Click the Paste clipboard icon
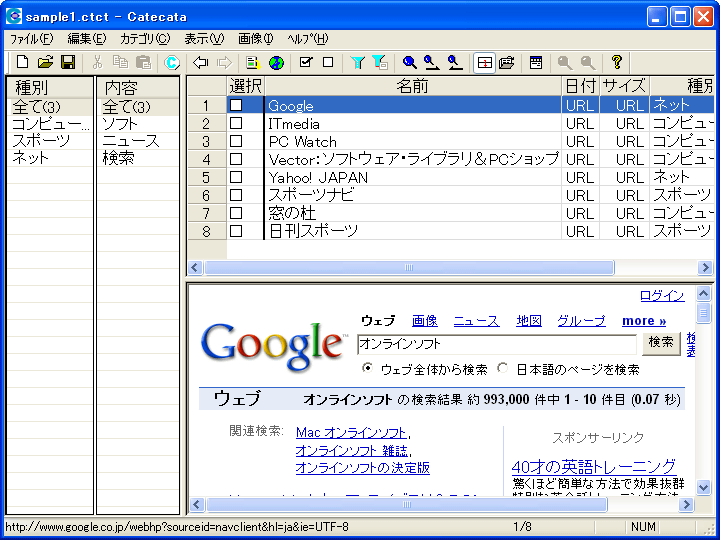The width and height of the screenshot is (720, 540). (x=143, y=62)
